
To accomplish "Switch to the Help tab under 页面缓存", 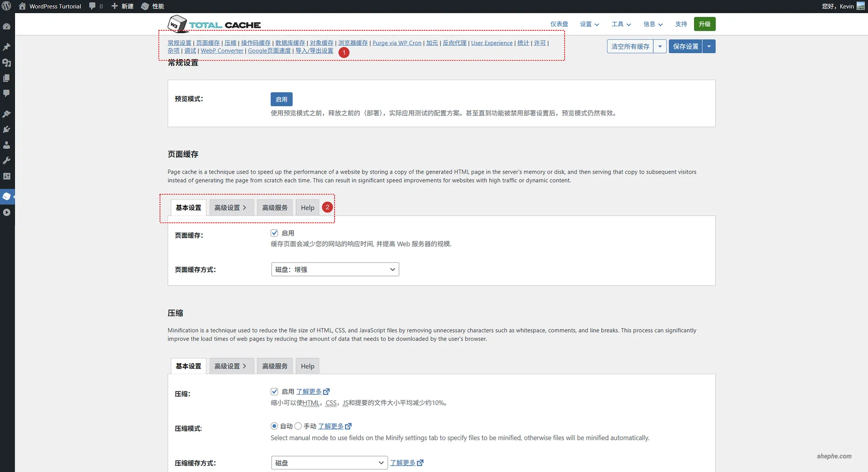I will pos(307,208).
